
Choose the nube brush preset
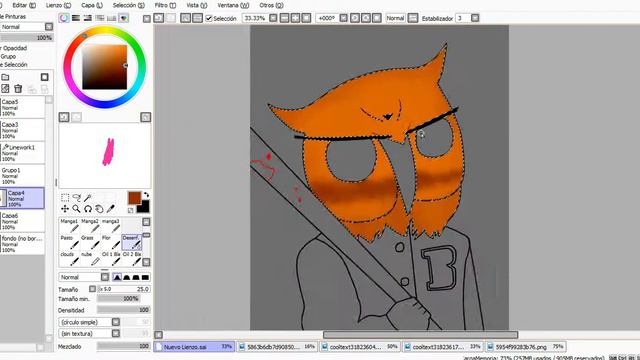pyautogui.click(x=90, y=258)
